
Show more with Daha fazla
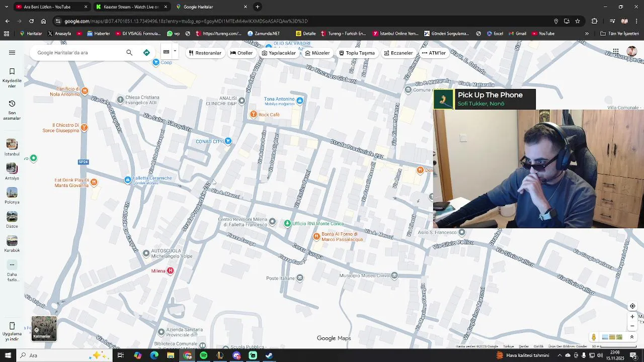pos(12,270)
